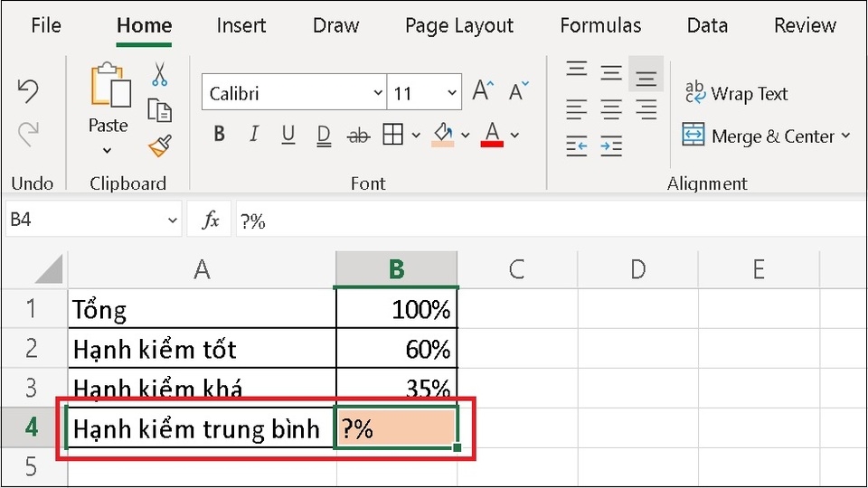Select row 2 header
The width and height of the screenshot is (868, 488).
[33, 348]
